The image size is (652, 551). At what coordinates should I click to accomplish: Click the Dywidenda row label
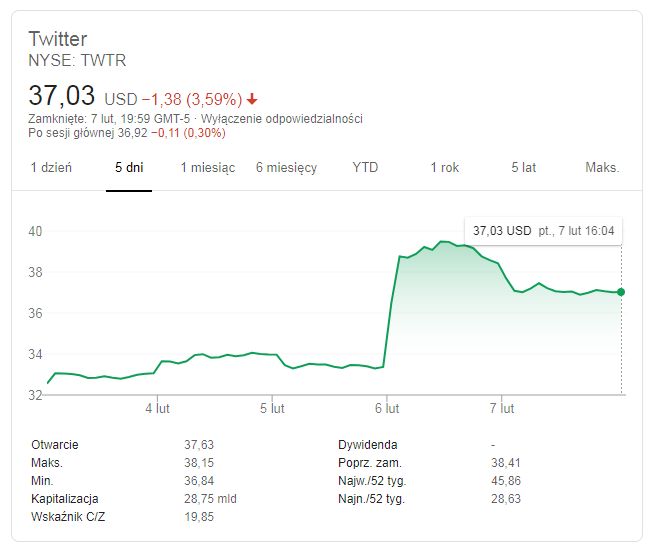pos(368,445)
